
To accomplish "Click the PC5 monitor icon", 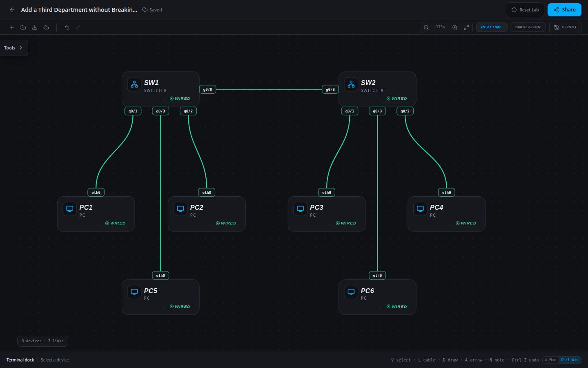I will (134, 292).
